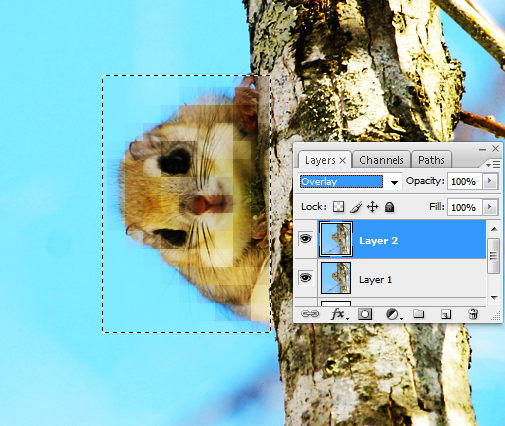The width and height of the screenshot is (505, 426).
Task: Open the layer style fx menu
Action: click(x=339, y=314)
